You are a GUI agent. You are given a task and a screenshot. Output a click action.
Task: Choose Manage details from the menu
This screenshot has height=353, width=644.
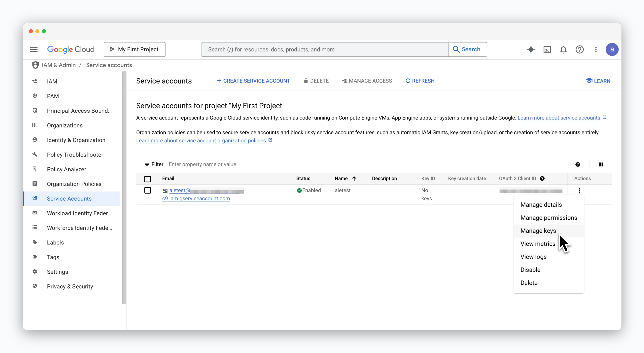coord(548,205)
